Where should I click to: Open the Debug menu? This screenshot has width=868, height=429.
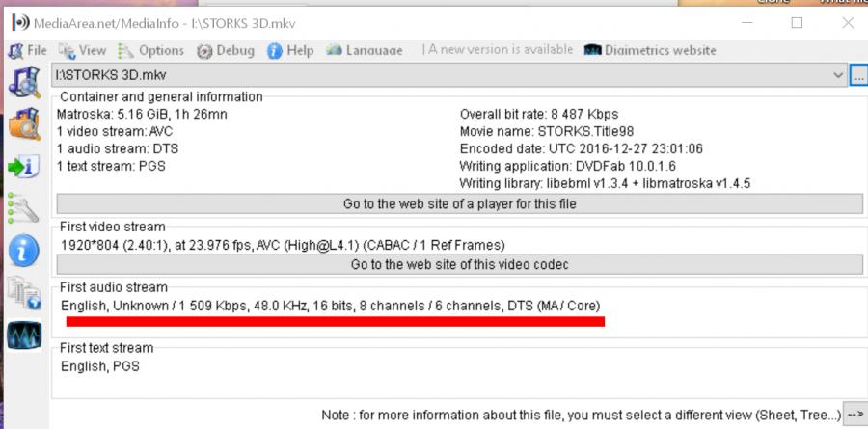[226, 51]
